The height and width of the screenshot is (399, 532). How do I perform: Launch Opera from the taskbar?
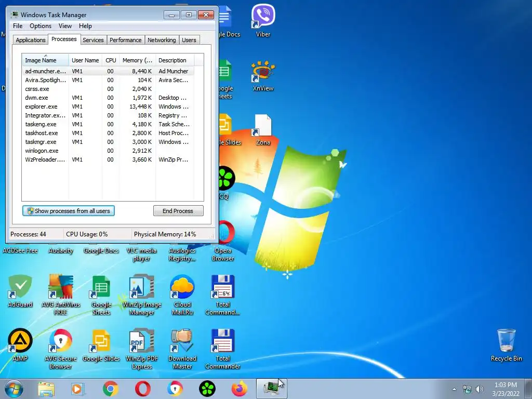(x=143, y=389)
